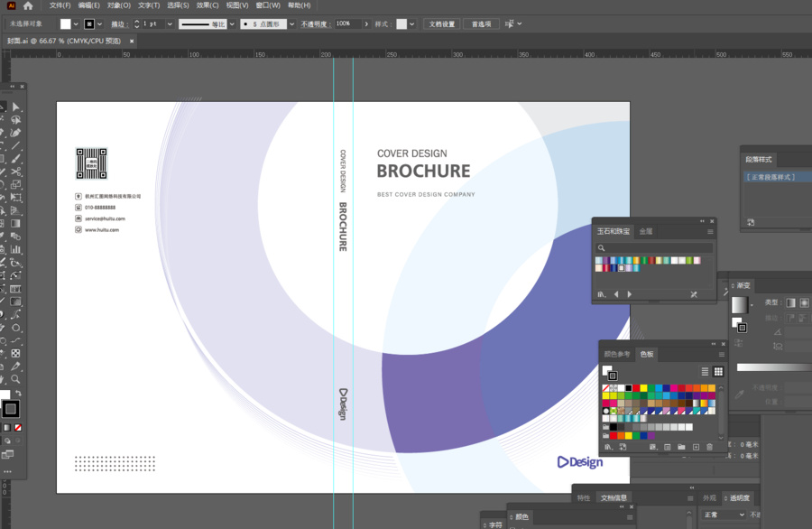Toggle fill/stroke indicator in 色板 panel
The height and width of the screenshot is (529, 812).
click(610, 372)
